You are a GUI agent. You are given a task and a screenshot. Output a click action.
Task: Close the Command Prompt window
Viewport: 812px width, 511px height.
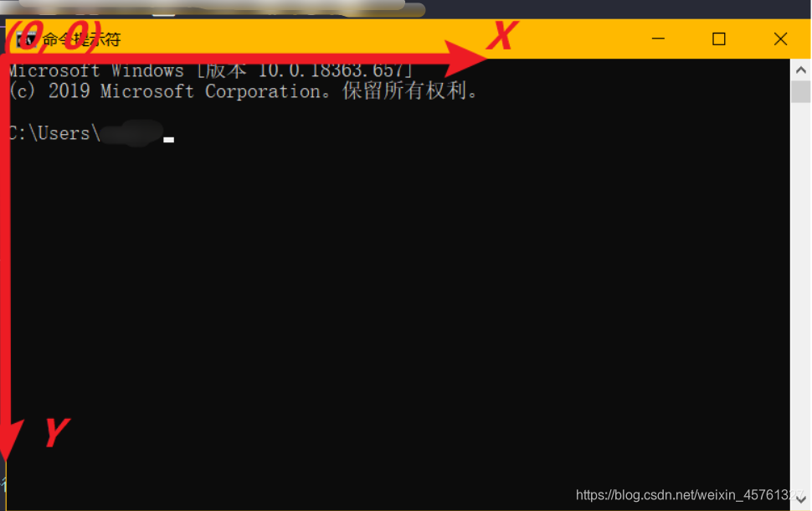(x=780, y=39)
